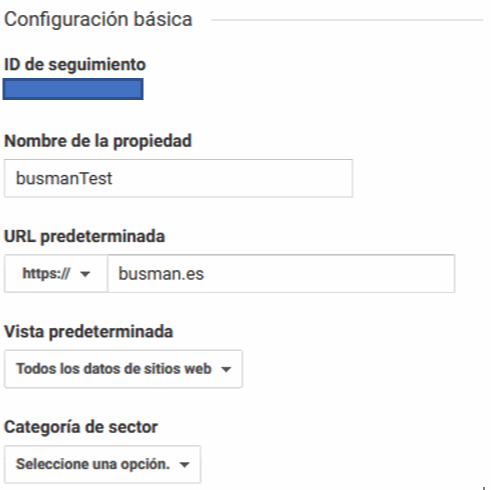This screenshot has width=491, height=490.
Task: Click the https:// dropdown arrow
Action: click(x=85, y=274)
